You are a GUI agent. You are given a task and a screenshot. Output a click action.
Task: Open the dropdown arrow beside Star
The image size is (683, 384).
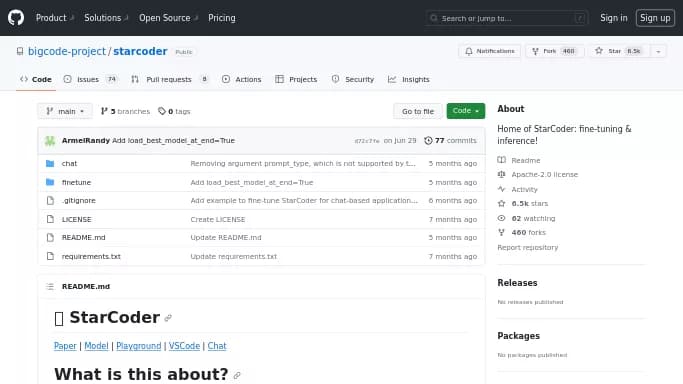(658, 51)
